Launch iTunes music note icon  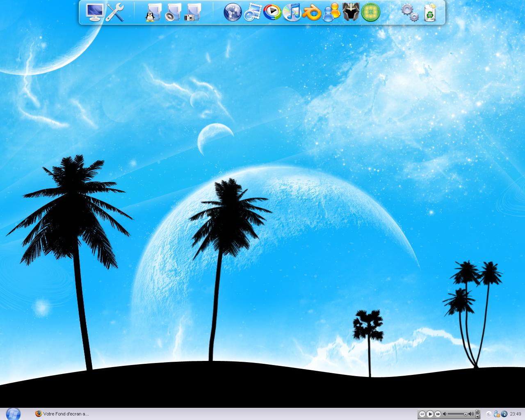coord(292,12)
